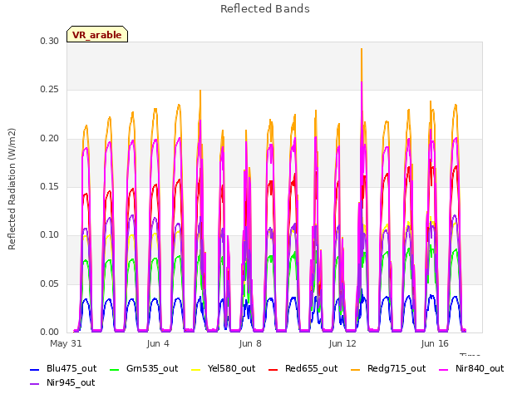Viewport: 532px width, 399px height.
Task: Toggle the Nir945_out legend entry
Action: [x=62, y=383]
